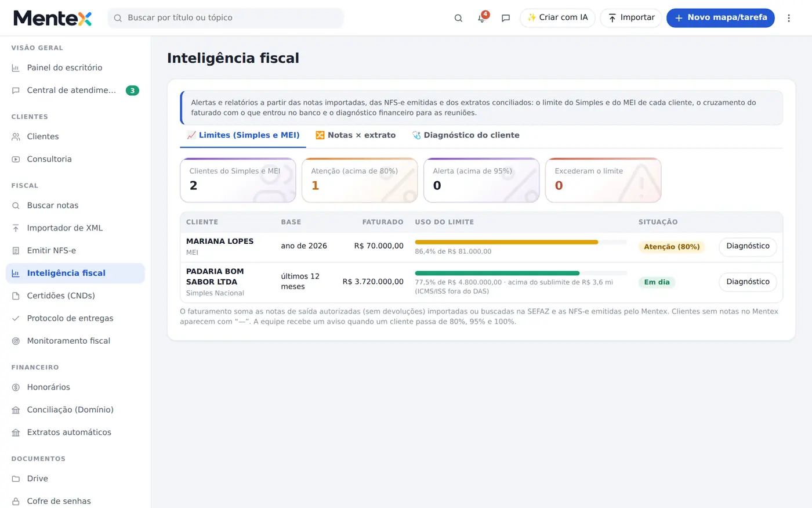Click the Monitoramento fiscal target icon
The image size is (812, 508).
point(16,341)
